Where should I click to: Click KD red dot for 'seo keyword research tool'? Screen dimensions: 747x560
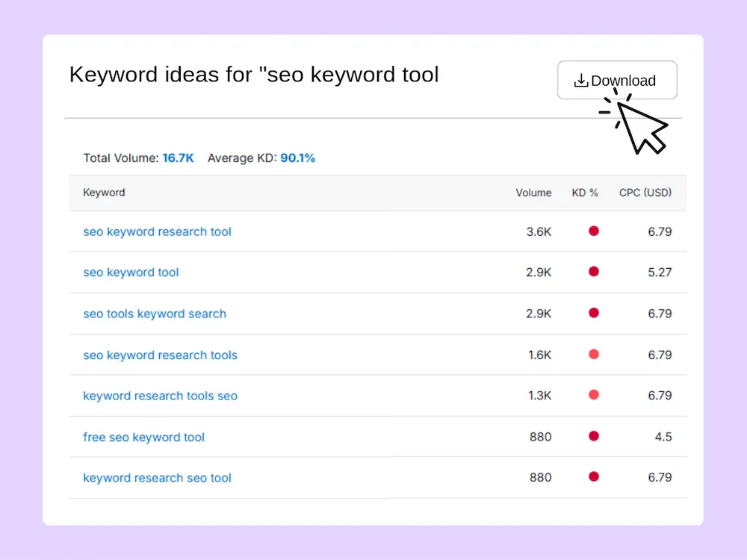click(x=594, y=231)
